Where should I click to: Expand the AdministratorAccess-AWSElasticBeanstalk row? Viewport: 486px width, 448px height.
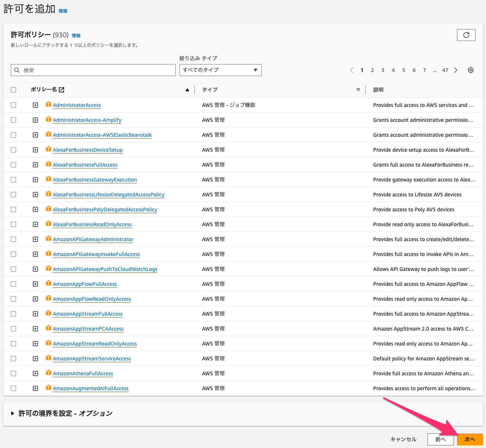[x=35, y=135]
